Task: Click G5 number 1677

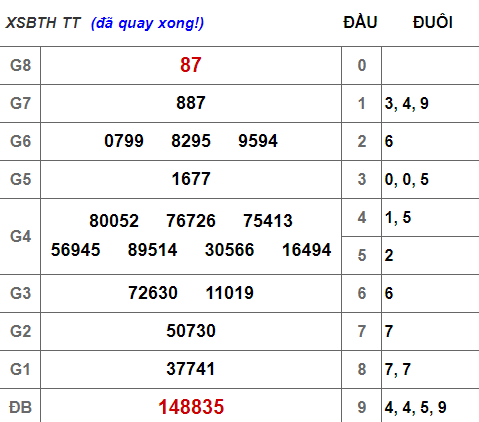Action: click(191, 179)
